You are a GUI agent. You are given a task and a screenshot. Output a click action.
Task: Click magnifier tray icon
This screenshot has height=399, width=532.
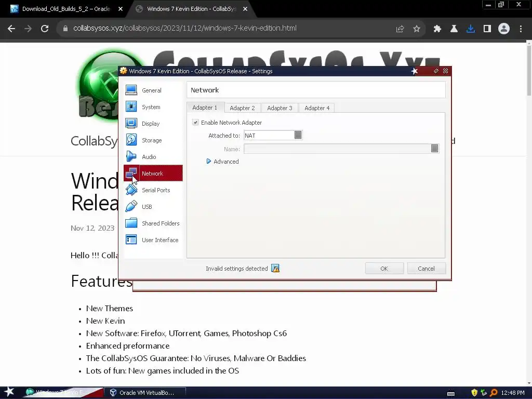[x=494, y=393]
